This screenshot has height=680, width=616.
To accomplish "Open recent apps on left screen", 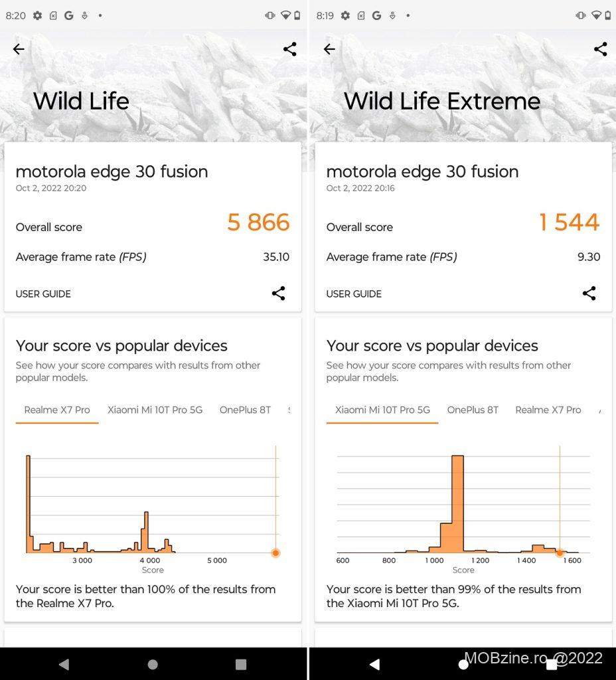I will [x=241, y=664].
